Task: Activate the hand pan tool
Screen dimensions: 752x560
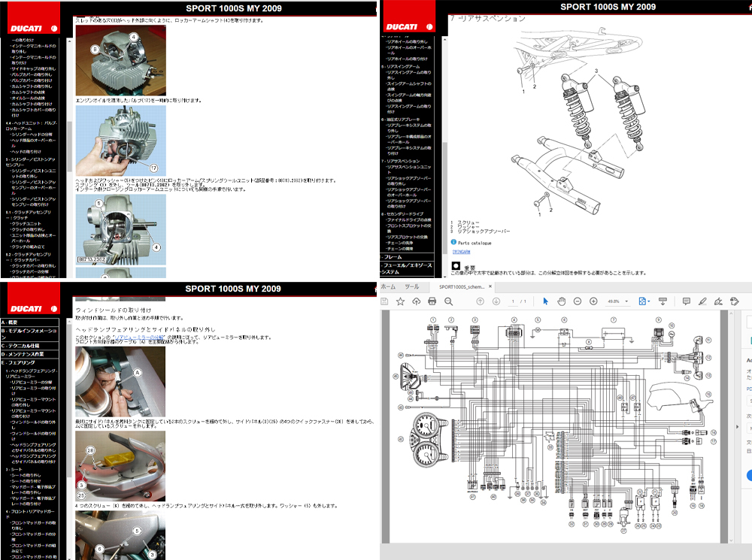Action: (562, 301)
